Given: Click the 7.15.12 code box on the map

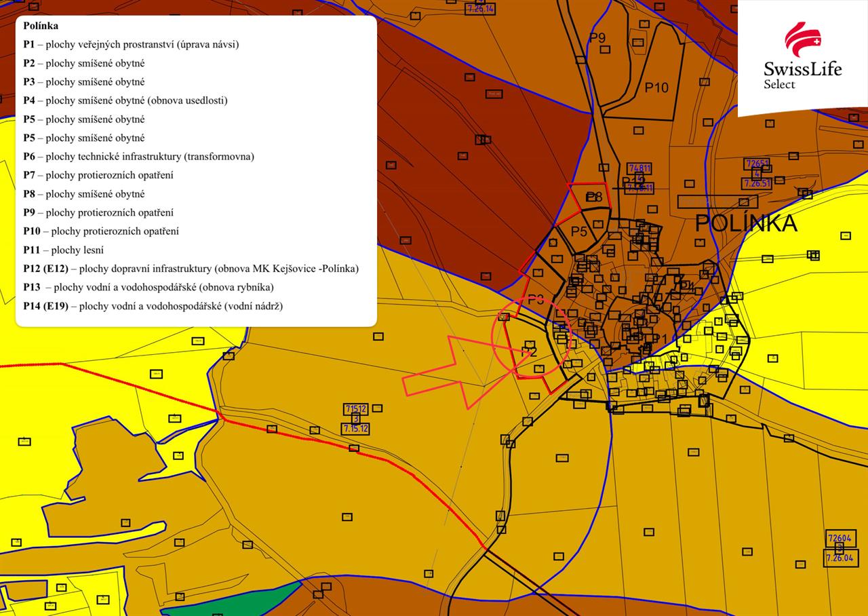Looking at the screenshot, I should [x=356, y=428].
